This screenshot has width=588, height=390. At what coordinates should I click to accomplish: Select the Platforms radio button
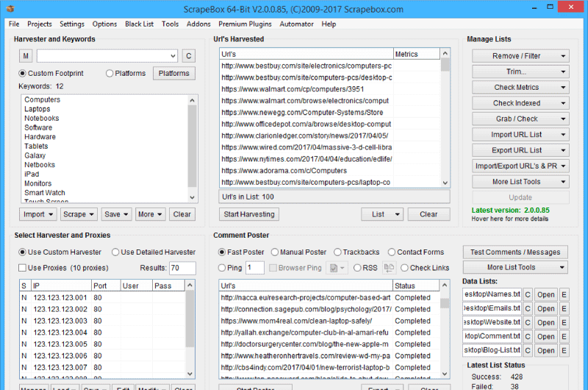pyautogui.click(x=110, y=73)
